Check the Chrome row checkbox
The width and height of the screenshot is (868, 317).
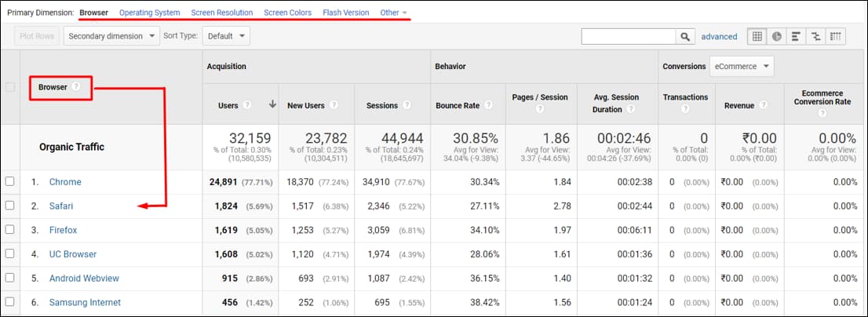(x=10, y=182)
